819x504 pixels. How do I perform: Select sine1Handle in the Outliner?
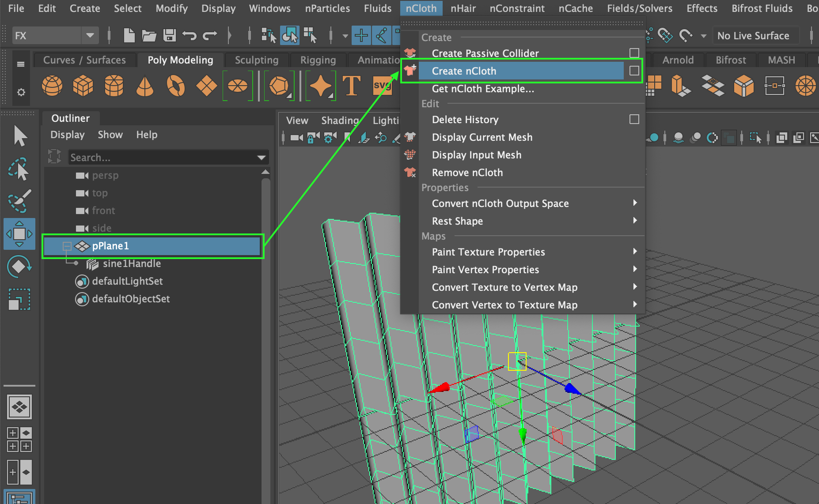pos(132,264)
